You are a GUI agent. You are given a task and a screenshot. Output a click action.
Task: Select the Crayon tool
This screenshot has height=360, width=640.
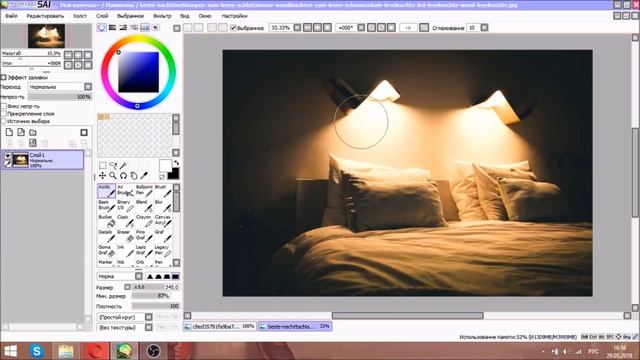pyautogui.click(x=144, y=221)
